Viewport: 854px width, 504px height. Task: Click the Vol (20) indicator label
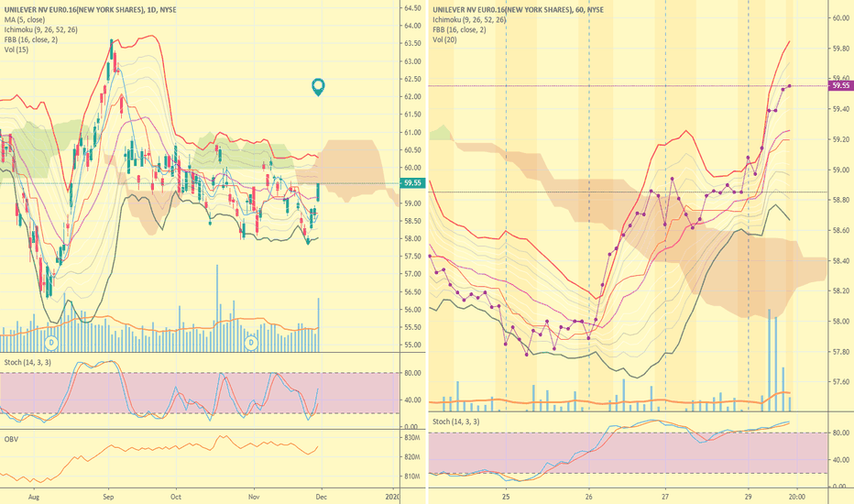(x=445, y=39)
